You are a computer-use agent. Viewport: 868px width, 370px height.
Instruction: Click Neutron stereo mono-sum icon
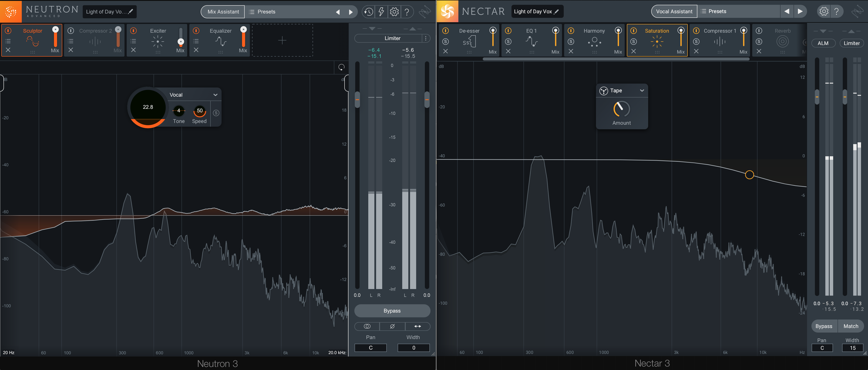coord(367,326)
